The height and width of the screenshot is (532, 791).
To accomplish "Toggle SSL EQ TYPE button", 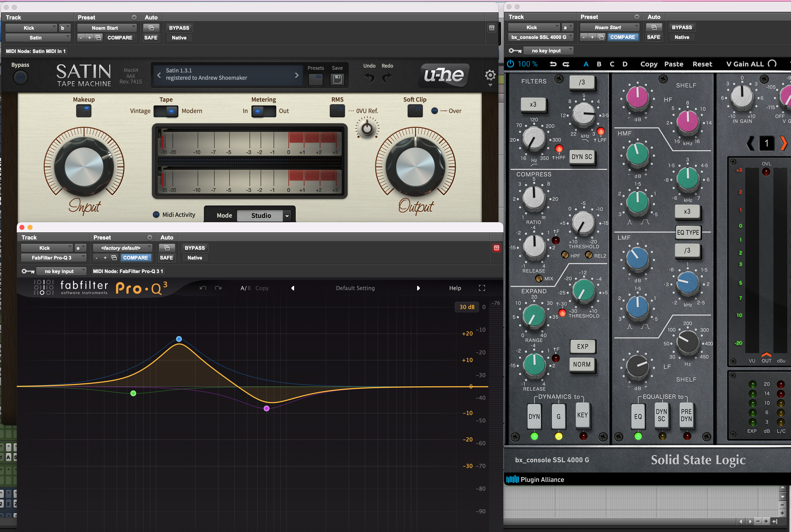I will pyautogui.click(x=688, y=232).
